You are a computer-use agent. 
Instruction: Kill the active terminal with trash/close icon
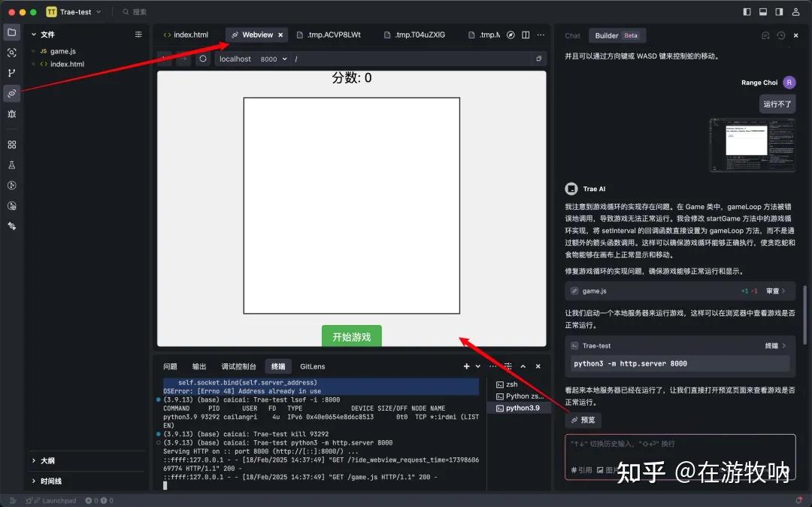click(x=538, y=366)
